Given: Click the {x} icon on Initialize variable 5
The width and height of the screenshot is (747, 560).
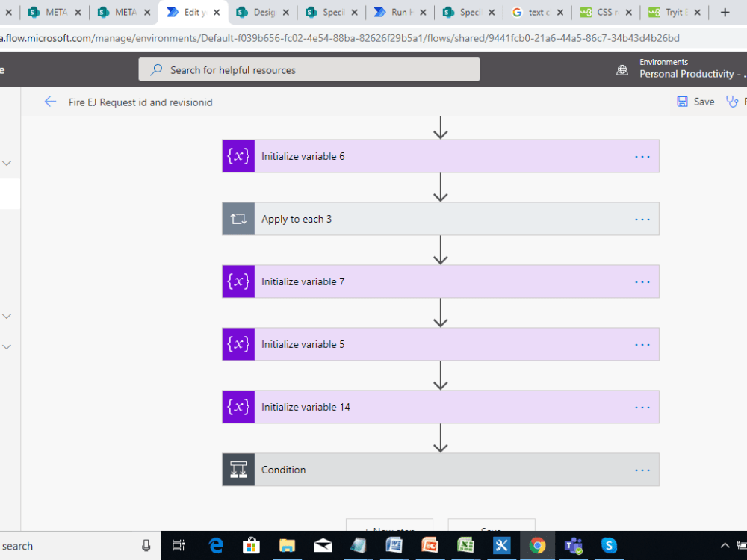Looking at the screenshot, I should click(x=238, y=344).
